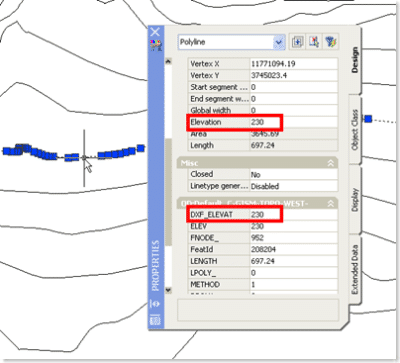Toggle the PICKADD value button
Image resolution: width=400 pixels, height=363 pixels.
click(x=297, y=42)
